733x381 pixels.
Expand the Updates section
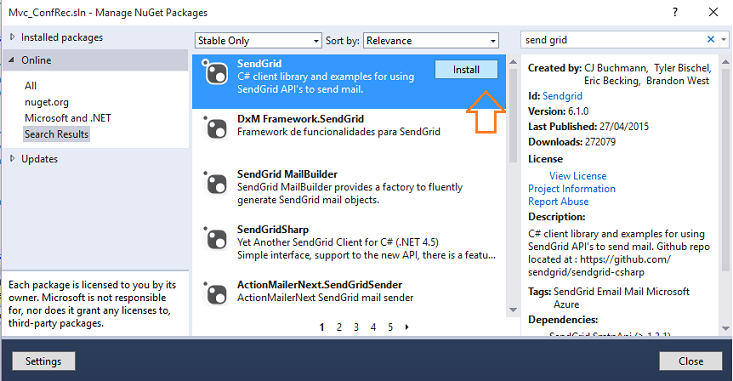click(x=12, y=158)
